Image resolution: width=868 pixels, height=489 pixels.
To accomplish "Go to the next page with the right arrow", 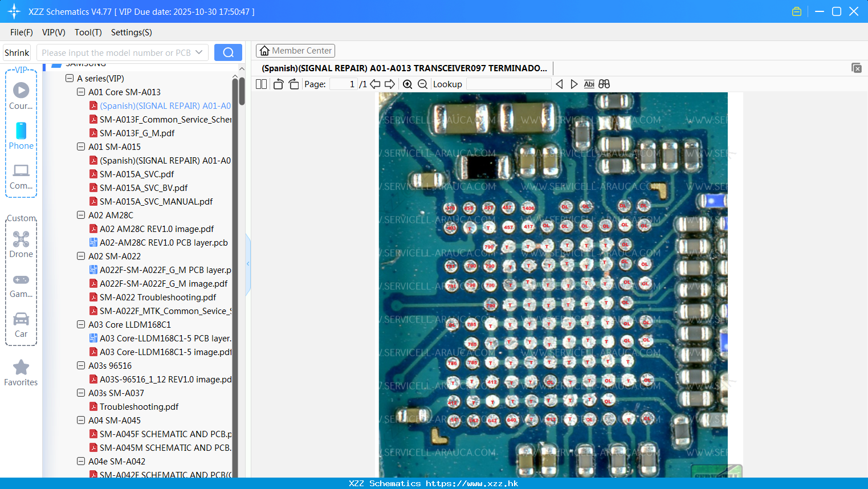I will [390, 84].
